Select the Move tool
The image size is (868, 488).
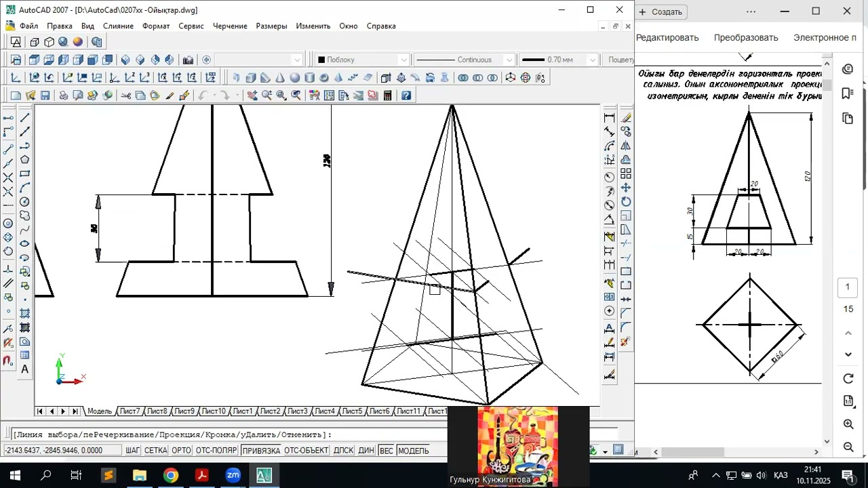(626, 188)
